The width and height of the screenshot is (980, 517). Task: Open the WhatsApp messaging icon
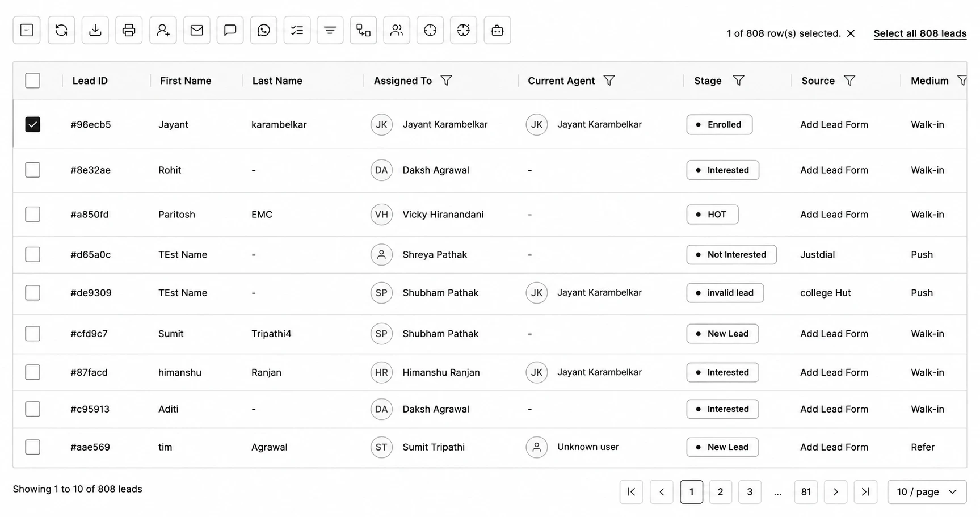pos(263,30)
